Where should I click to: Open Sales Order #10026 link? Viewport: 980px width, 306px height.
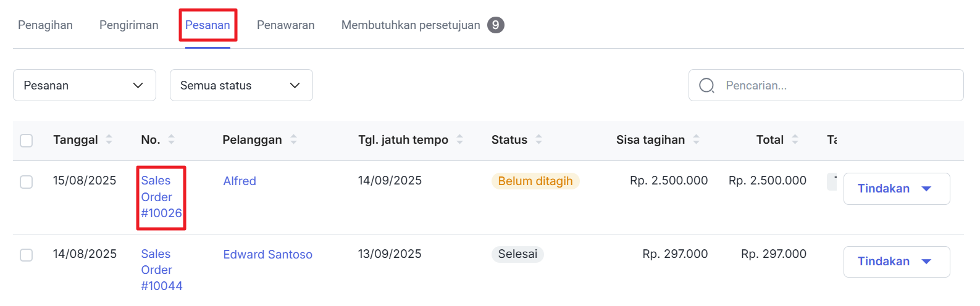pos(161,197)
